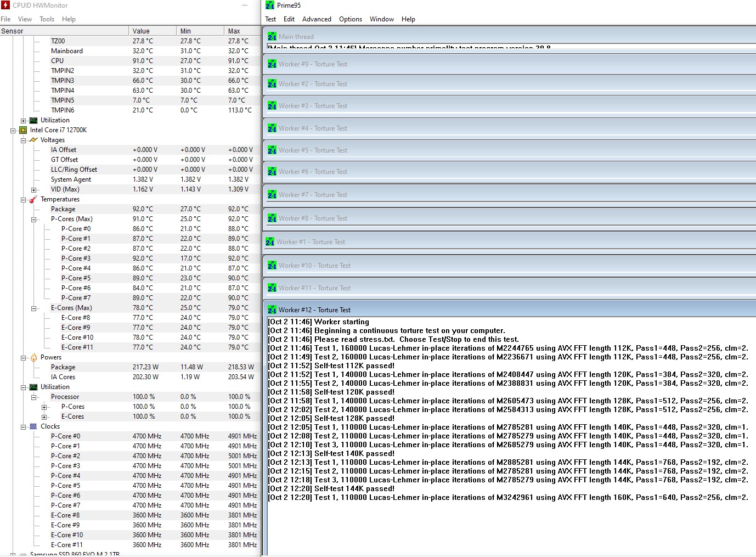Collapse the Clocks section
This screenshot has width=756, height=557.
point(23,427)
